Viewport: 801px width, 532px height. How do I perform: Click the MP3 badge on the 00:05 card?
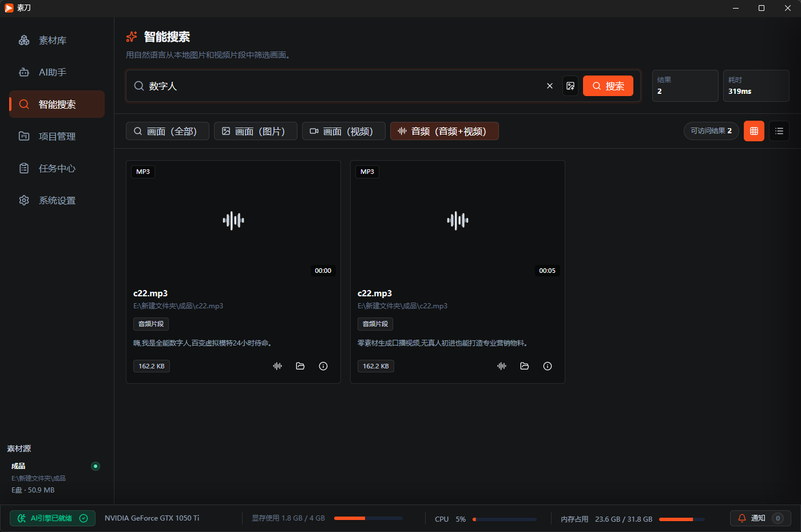367,172
